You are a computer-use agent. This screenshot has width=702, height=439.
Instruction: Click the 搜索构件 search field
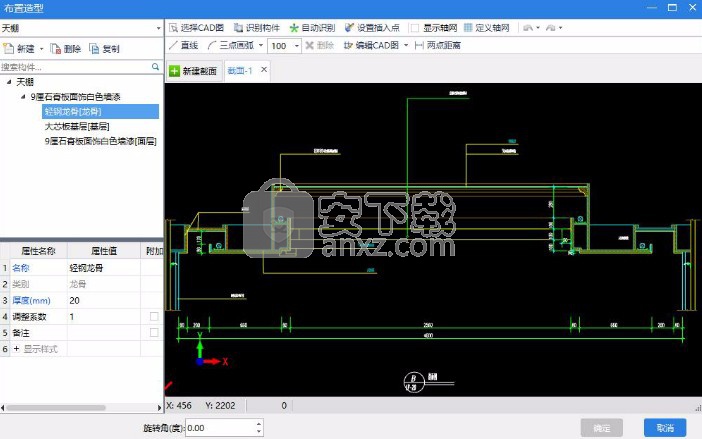[x=75, y=67]
